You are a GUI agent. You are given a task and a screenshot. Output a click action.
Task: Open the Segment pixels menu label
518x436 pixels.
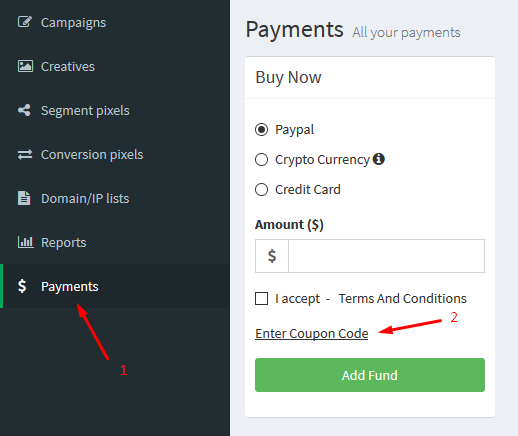[x=85, y=111]
